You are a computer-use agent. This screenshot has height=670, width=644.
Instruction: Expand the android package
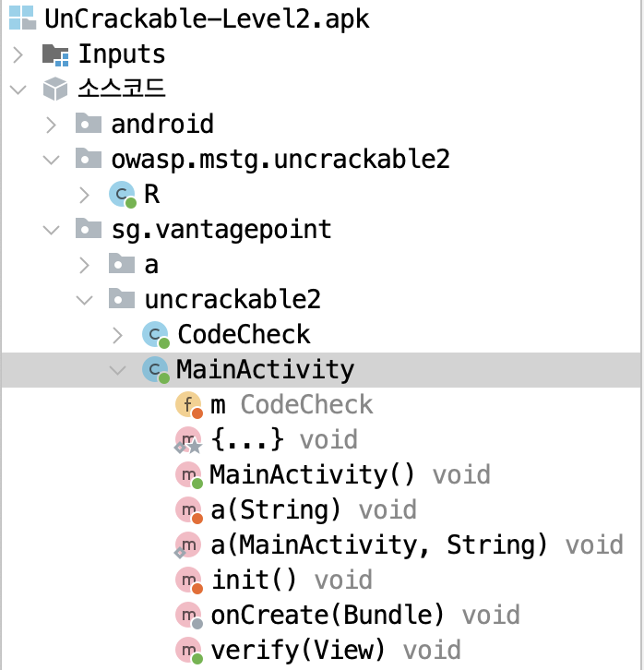click(x=52, y=124)
